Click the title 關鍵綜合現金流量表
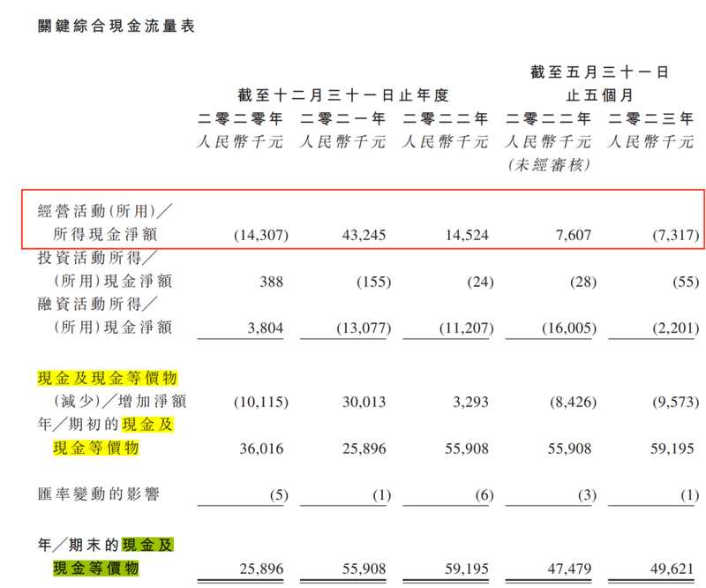The height and width of the screenshot is (588, 706). tap(116, 26)
